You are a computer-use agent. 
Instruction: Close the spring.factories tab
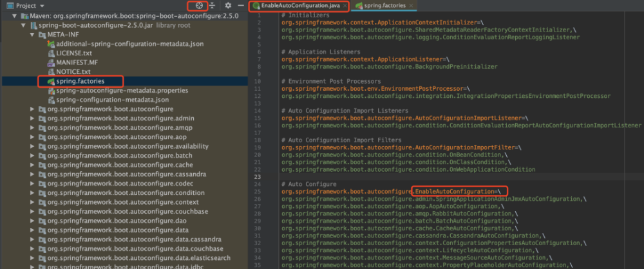click(411, 6)
